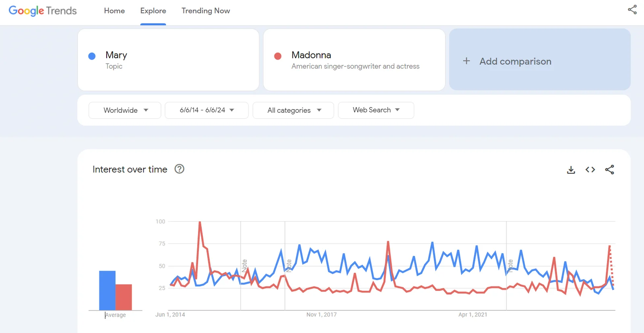644x333 pixels.
Task: Switch to the Explore tab
Action: click(x=153, y=11)
